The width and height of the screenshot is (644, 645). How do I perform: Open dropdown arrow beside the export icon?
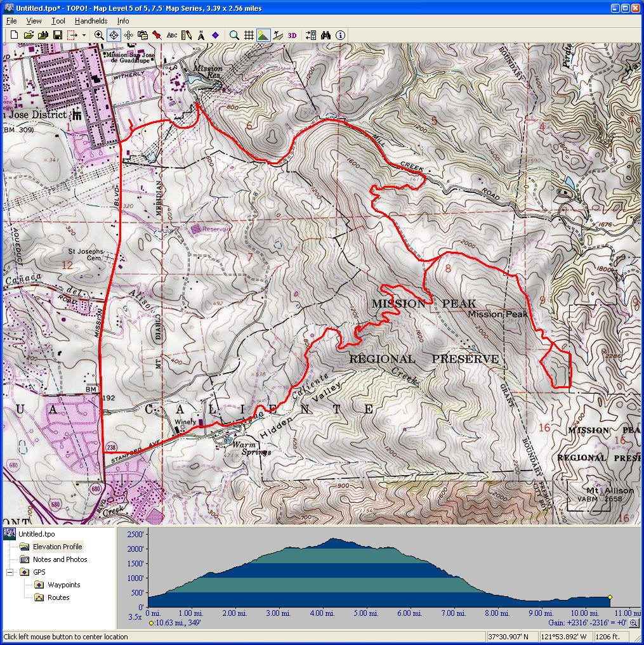click(x=84, y=36)
